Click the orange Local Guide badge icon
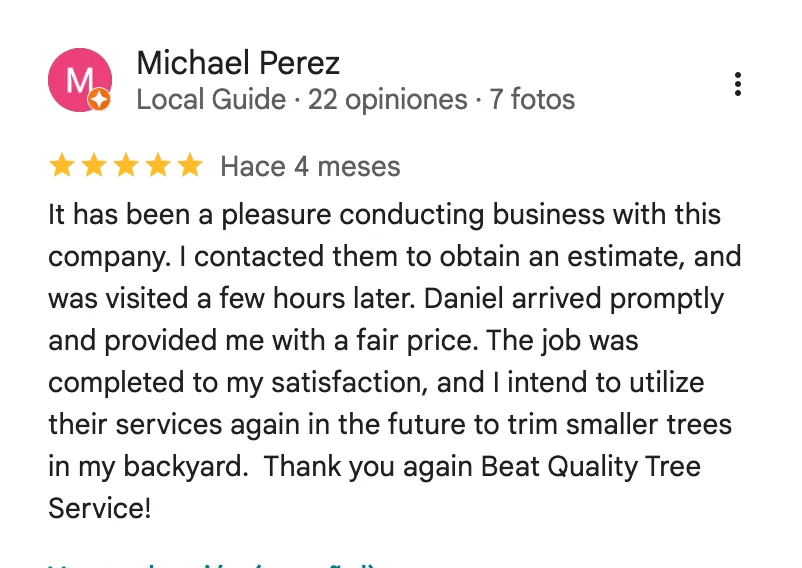Viewport: 802px width, 568px height. tap(99, 99)
